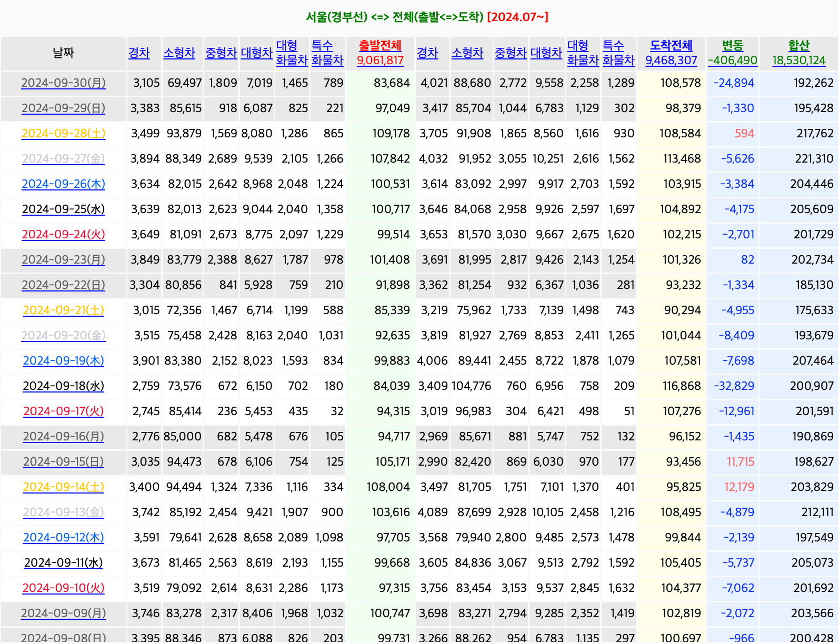Open the 2024-09-14(土) date link
The width and height of the screenshot is (839, 644).
[63, 487]
